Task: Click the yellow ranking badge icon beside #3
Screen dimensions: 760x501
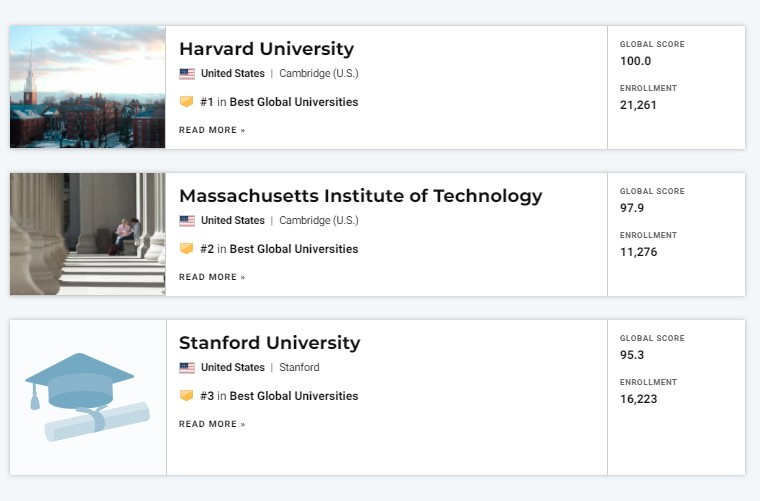Action: point(186,396)
